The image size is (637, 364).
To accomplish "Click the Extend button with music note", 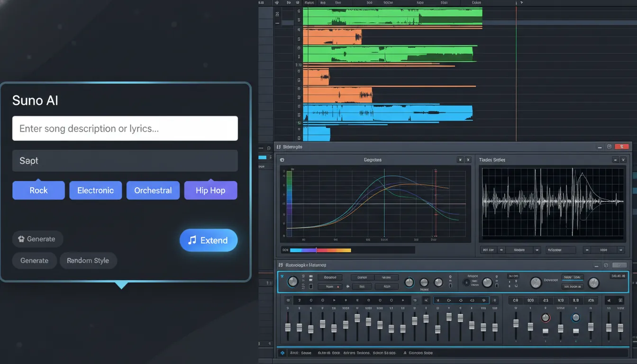I will (x=209, y=240).
